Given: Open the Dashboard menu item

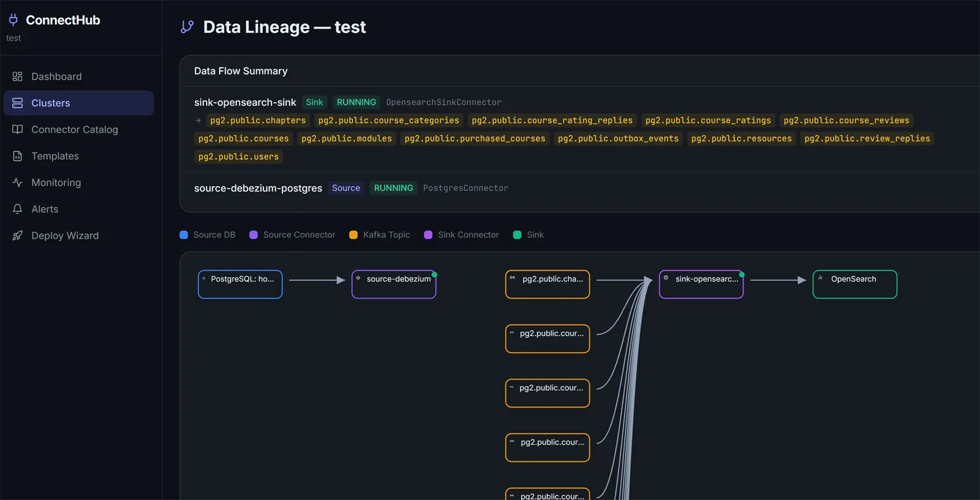Looking at the screenshot, I should pos(78,76).
